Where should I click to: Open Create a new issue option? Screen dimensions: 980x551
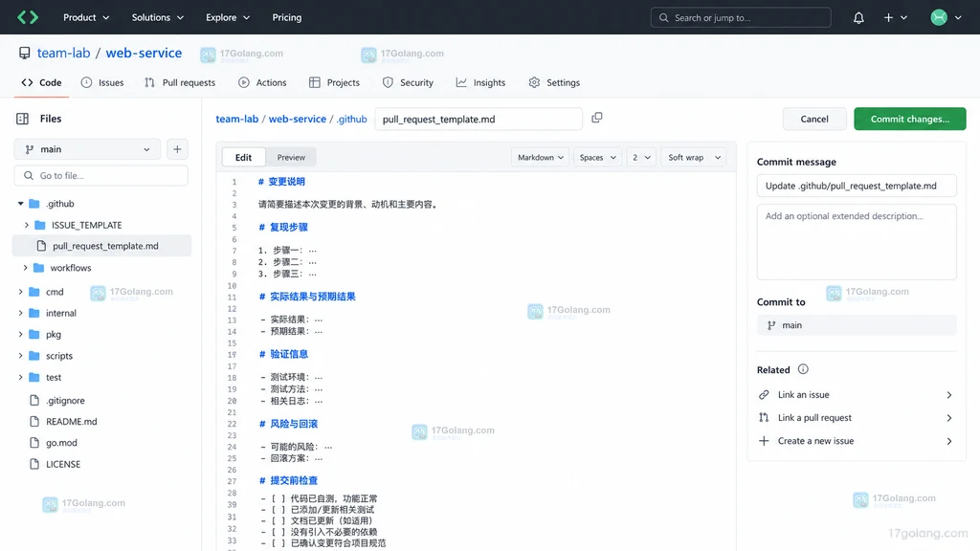857,440
